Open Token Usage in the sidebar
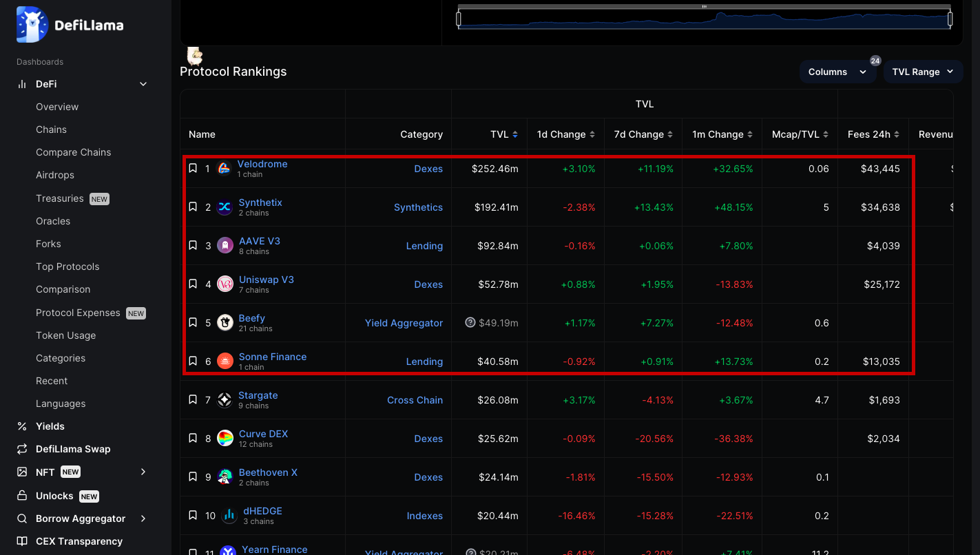The height and width of the screenshot is (555, 980). (x=65, y=335)
